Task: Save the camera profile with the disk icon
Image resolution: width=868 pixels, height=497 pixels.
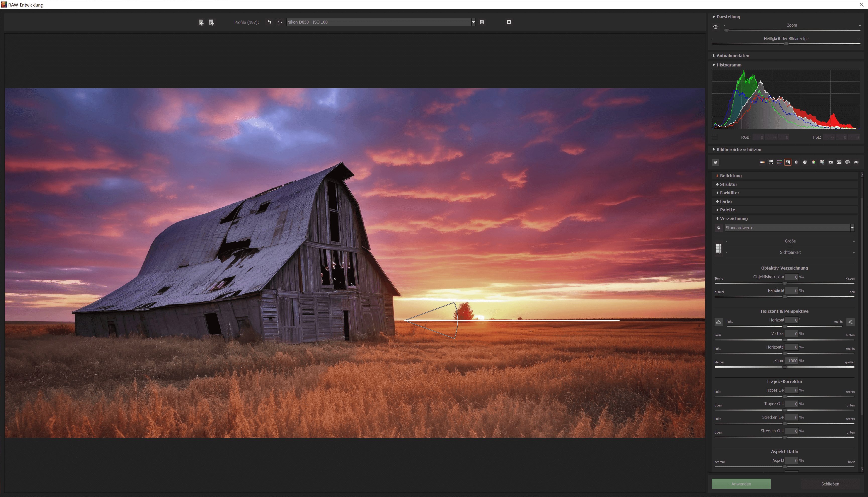Action: 482,22
